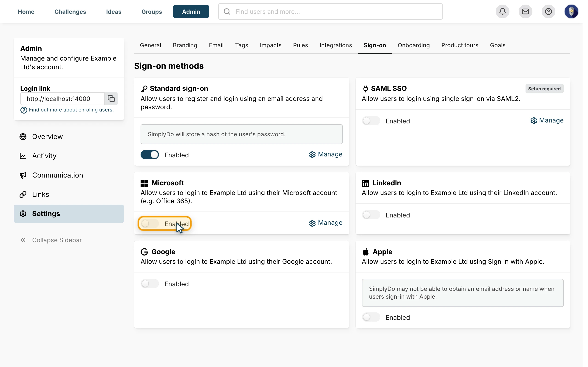The height and width of the screenshot is (367, 588).
Task: Disable the Standard sign-on toggle
Action: tap(150, 155)
